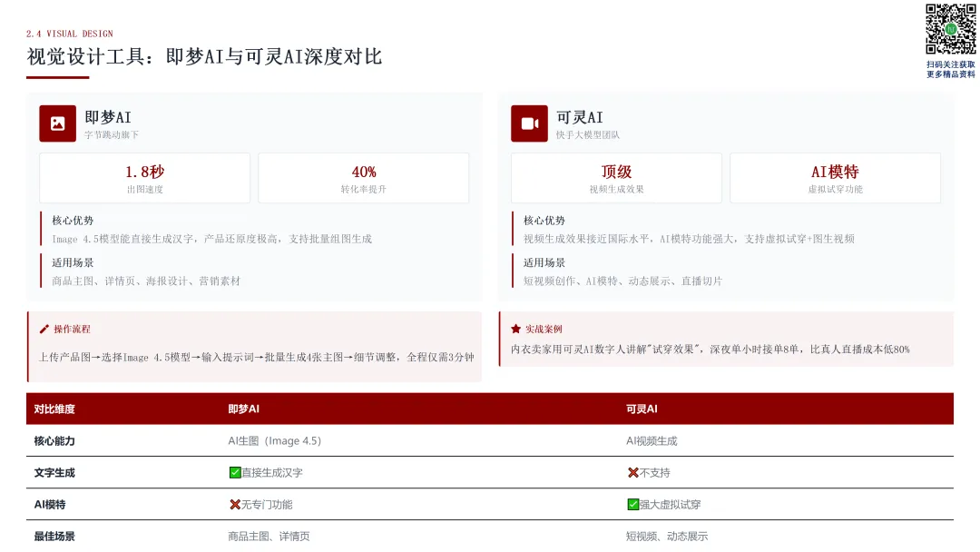Select the 顶级 视频生成效果 stat card
This screenshot has height=552, width=980.
click(x=616, y=178)
